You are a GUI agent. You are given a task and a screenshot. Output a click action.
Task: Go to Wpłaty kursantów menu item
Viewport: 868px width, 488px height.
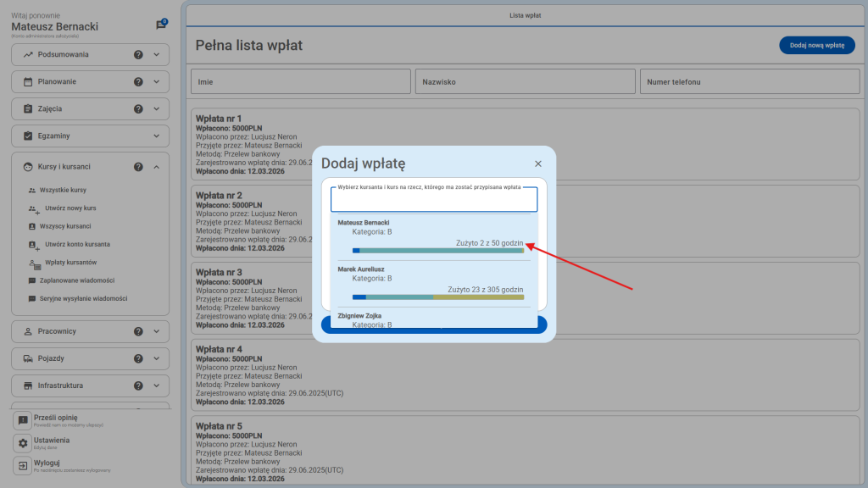pos(71,263)
